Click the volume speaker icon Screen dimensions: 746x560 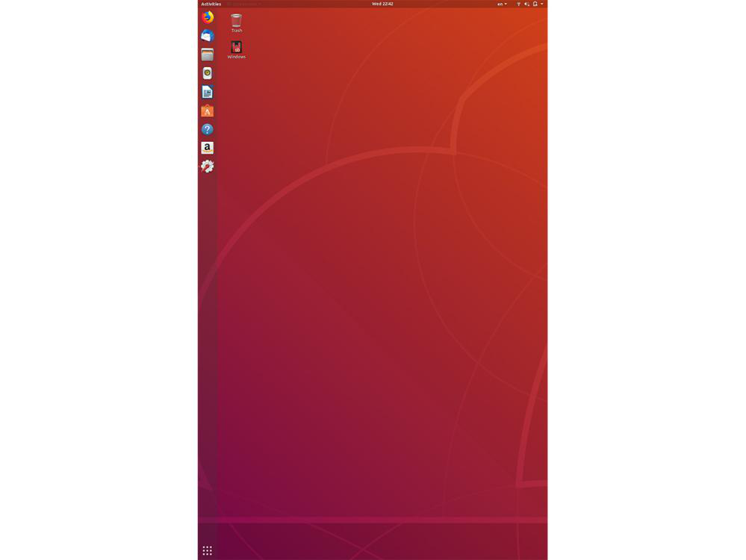point(526,4)
